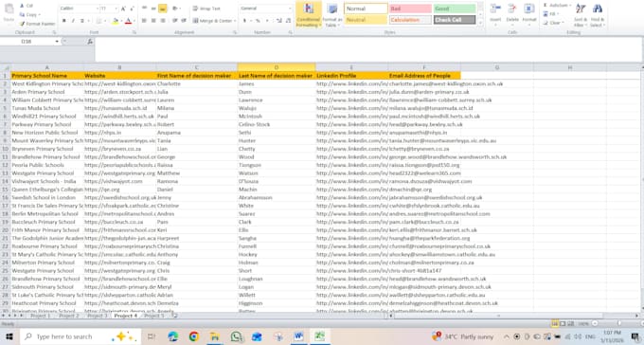Apply Comma Style
Viewport: 644px width, 345px height.
tap(267, 21)
